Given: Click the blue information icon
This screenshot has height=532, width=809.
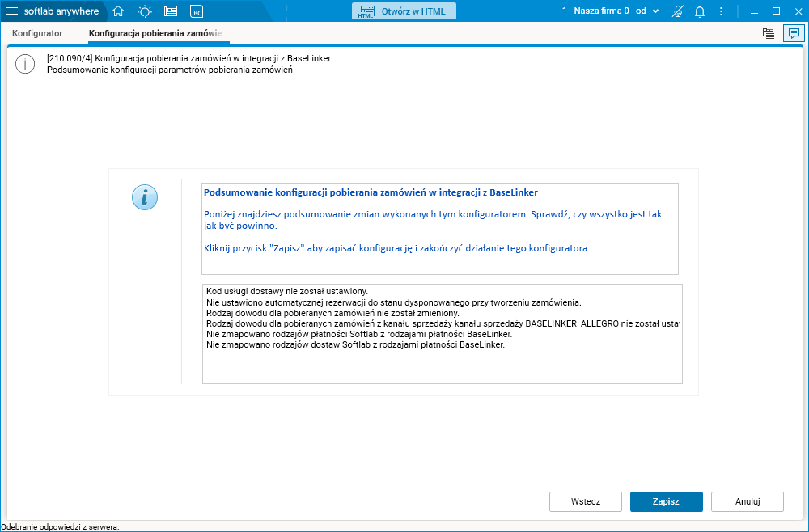Looking at the screenshot, I should 145,197.
